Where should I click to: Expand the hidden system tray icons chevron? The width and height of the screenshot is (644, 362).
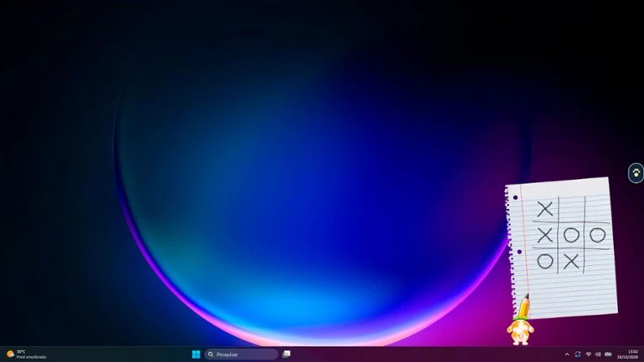(x=567, y=354)
